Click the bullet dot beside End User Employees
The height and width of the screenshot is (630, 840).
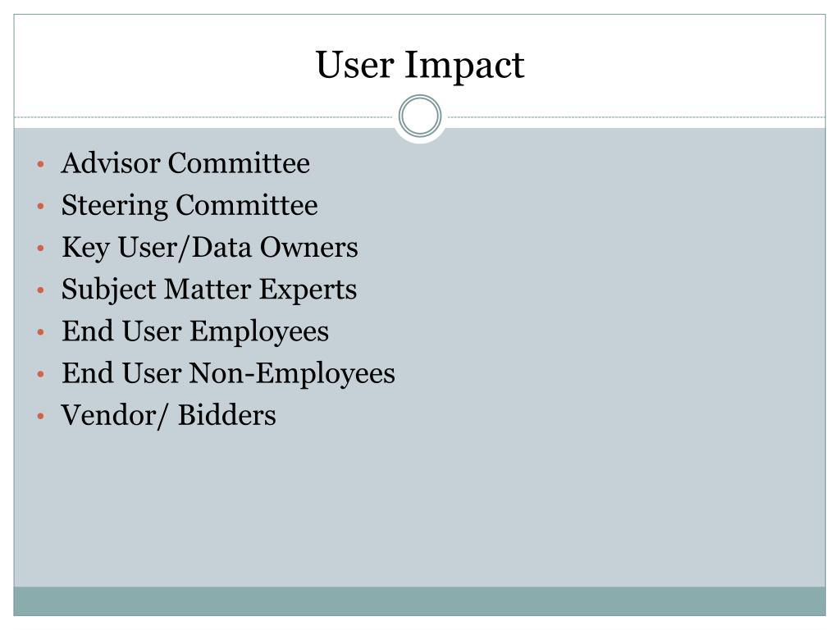pos(41,332)
